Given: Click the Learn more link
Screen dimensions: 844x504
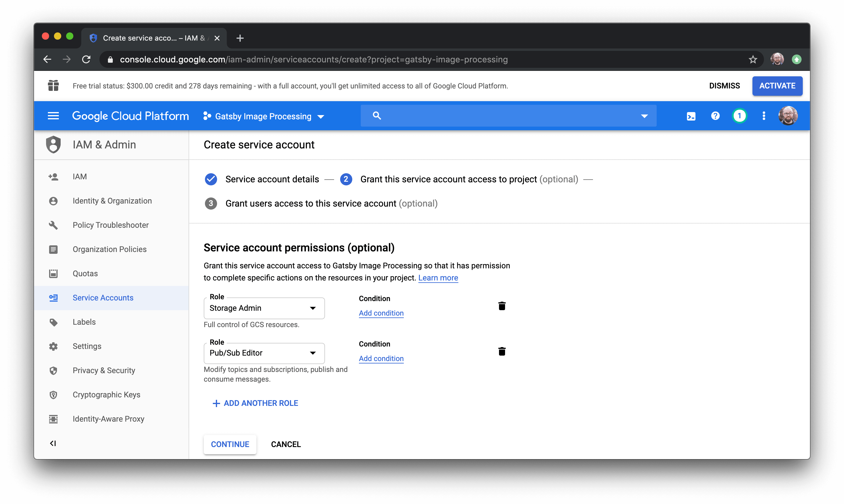Looking at the screenshot, I should coord(438,278).
